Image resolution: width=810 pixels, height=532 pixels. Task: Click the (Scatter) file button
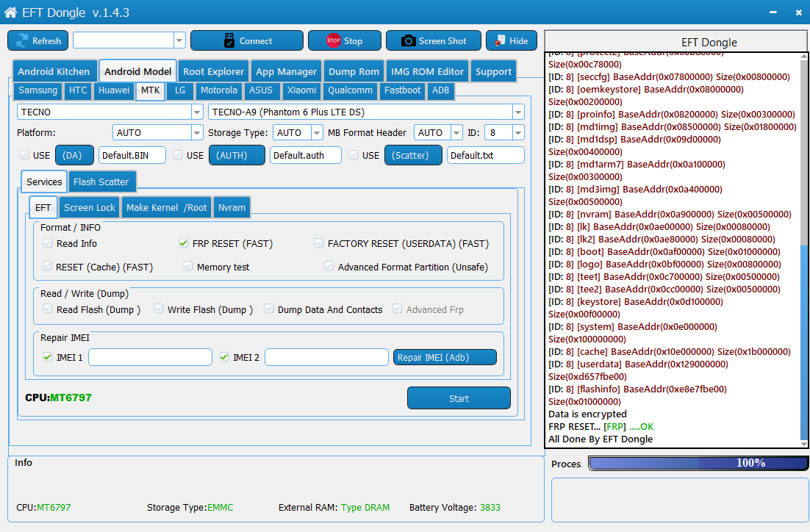[x=413, y=156]
